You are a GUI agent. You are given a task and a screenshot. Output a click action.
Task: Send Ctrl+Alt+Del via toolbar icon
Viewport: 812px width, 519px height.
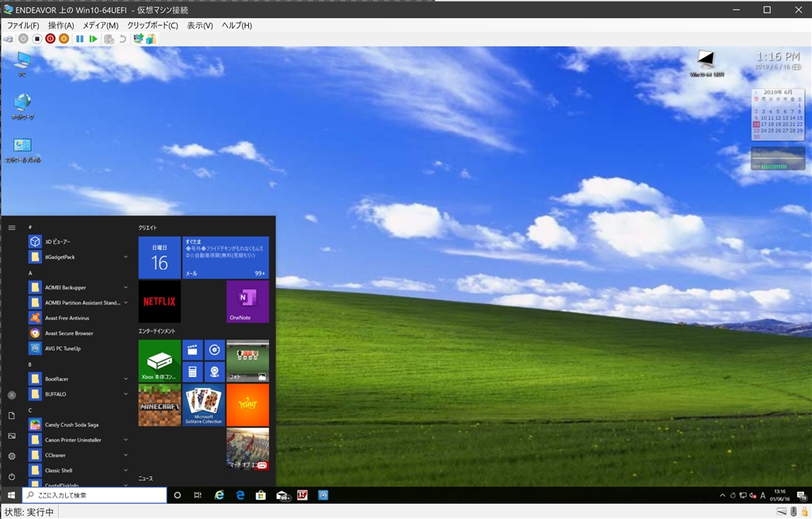coord(8,39)
